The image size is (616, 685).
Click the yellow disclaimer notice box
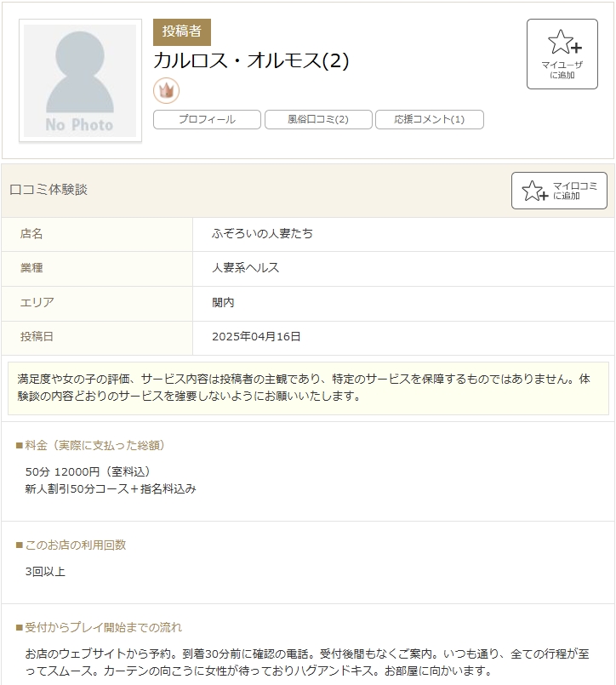(x=307, y=387)
